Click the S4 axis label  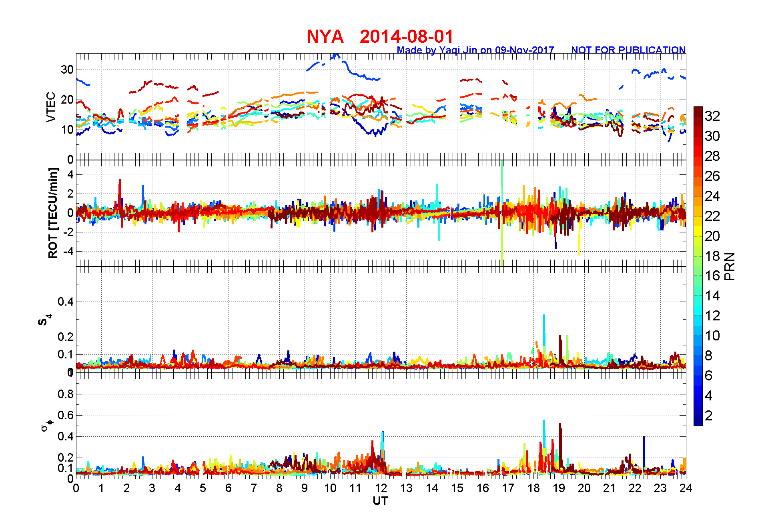[x=45, y=320]
